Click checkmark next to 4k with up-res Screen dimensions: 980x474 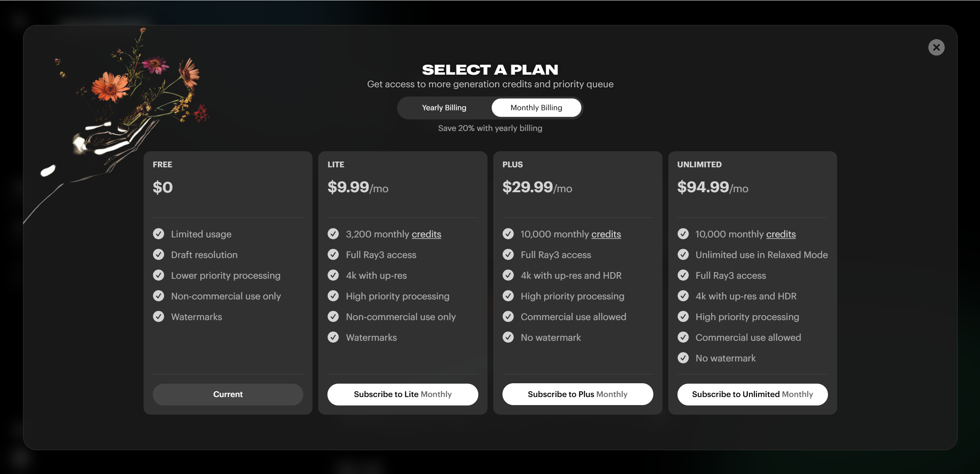pyautogui.click(x=333, y=275)
